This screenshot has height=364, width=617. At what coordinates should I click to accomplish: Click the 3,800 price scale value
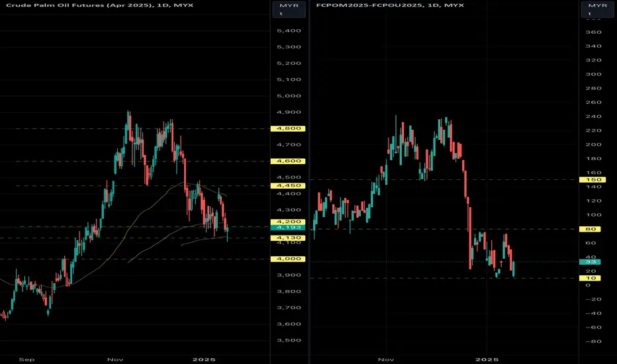click(x=289, y=292)
